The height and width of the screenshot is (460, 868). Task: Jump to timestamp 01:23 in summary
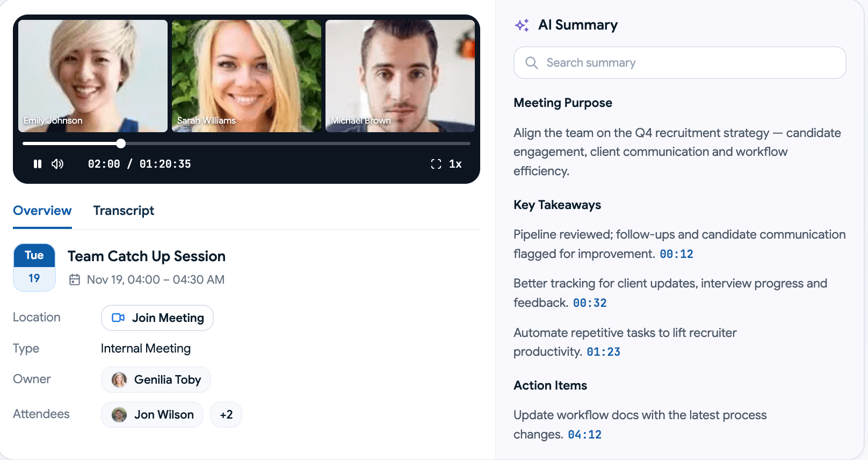point(603,352)
